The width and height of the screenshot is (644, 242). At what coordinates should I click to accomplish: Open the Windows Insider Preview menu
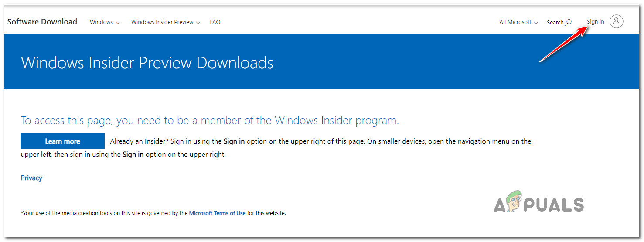tap(162, 22)
